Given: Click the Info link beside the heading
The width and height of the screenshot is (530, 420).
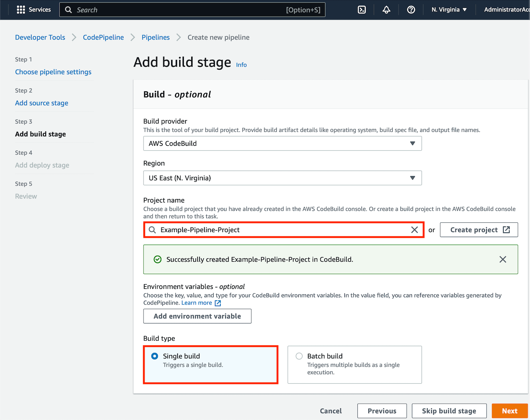Looking at the screenshot, I should tap(241, 65).
